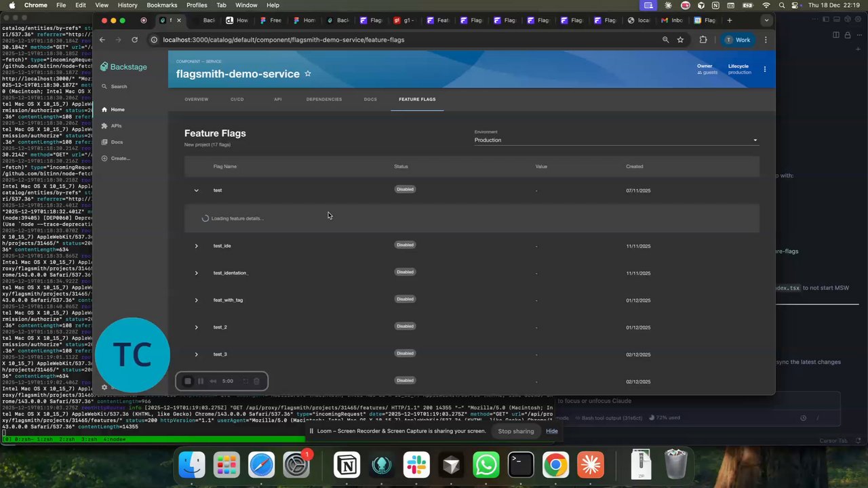Open Chrome's tab search dropdown arrow

766,20
